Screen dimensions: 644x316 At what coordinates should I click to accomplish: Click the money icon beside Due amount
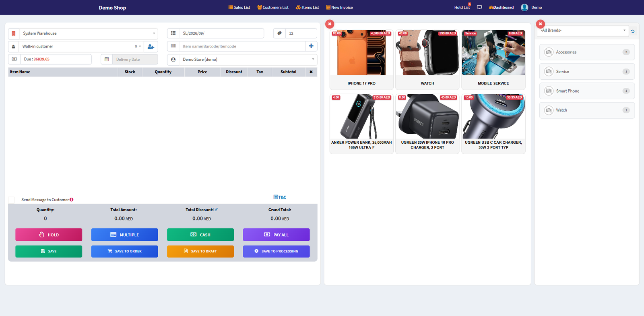(14, 59)
